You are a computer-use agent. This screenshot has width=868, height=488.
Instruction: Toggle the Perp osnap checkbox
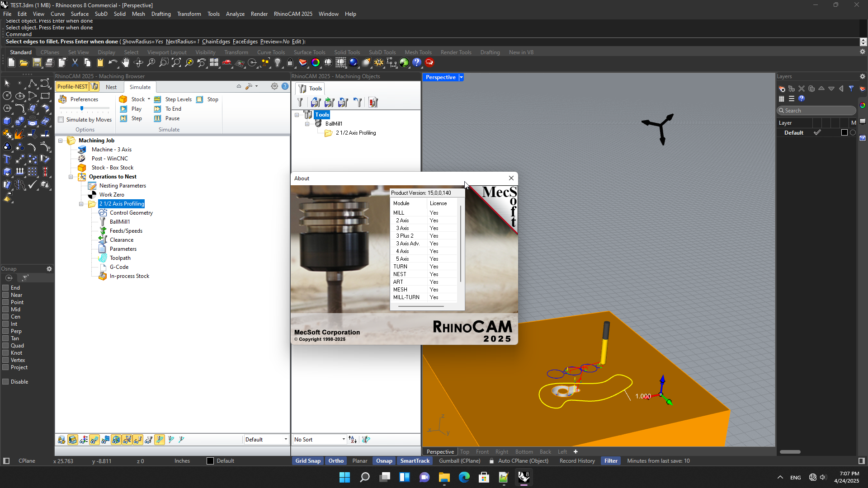click(5, 331)
